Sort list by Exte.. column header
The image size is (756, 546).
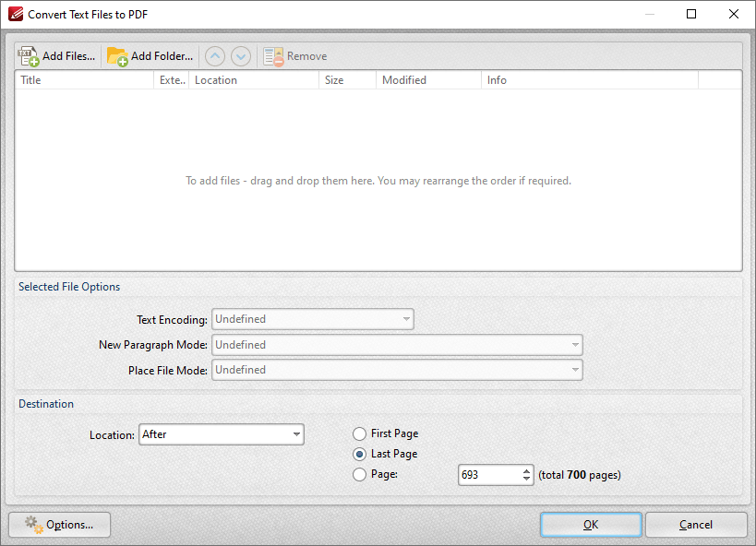(x=172, y=80)
